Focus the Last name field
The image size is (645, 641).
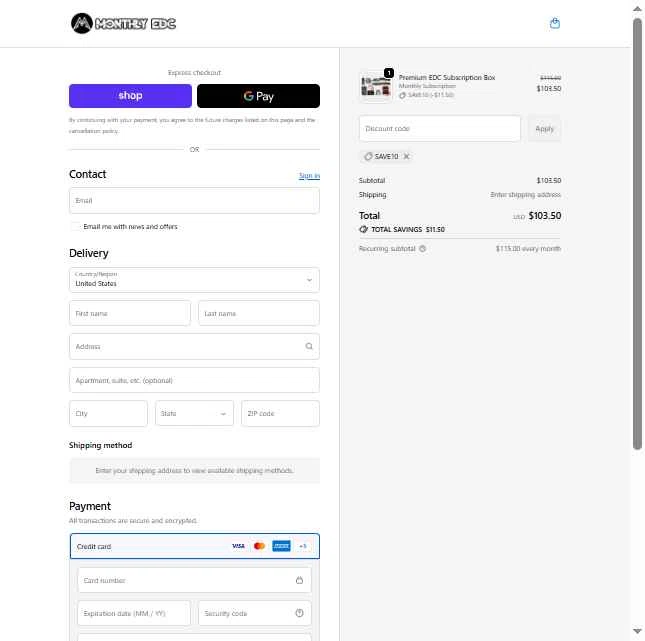click(x=259, y=314)
